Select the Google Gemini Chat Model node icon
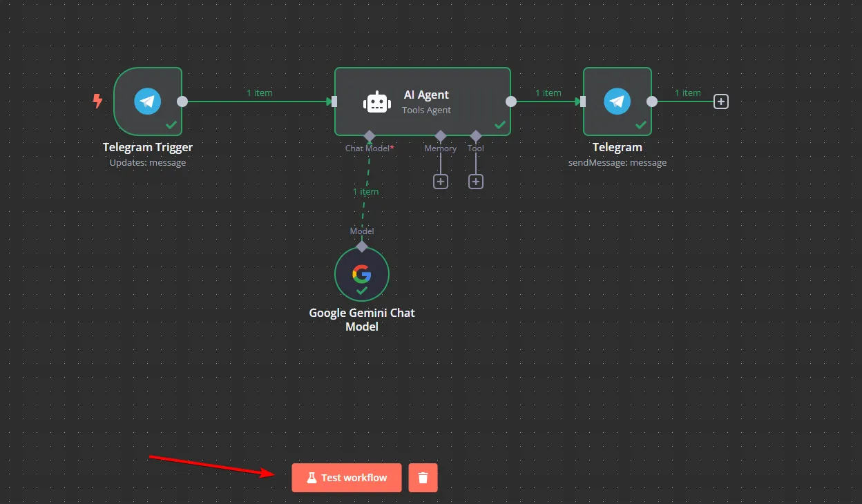Viewport: 862px width, 504px height. point(362,274)
